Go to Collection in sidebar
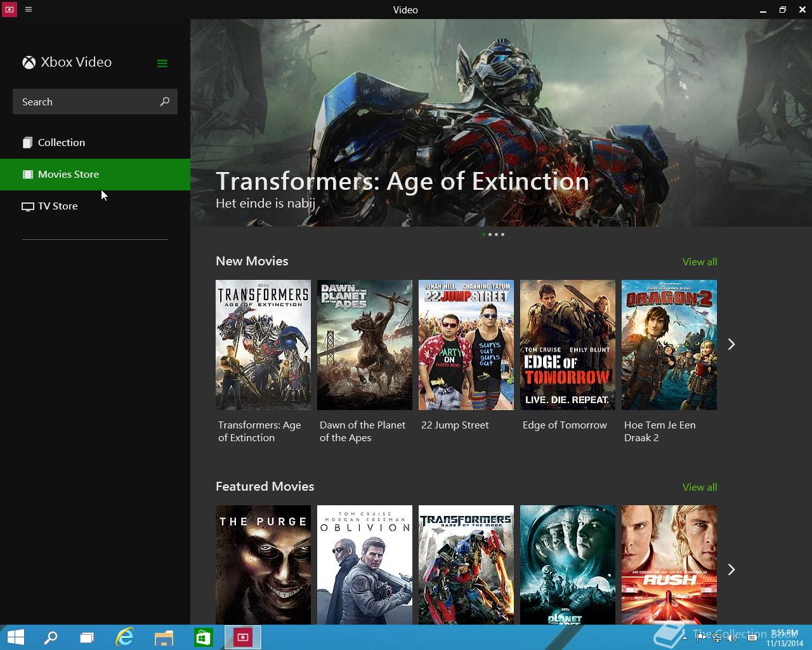 click(x=95, y=143)
